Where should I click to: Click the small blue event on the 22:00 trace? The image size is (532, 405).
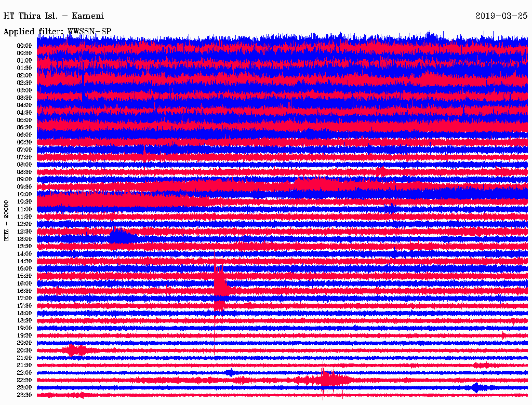230,373
